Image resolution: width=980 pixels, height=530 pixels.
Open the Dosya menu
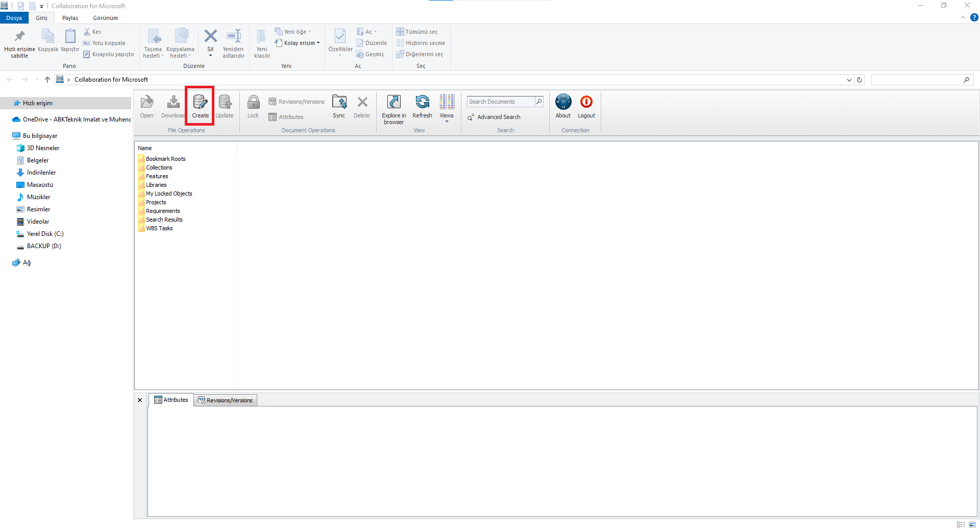(14, 18)
